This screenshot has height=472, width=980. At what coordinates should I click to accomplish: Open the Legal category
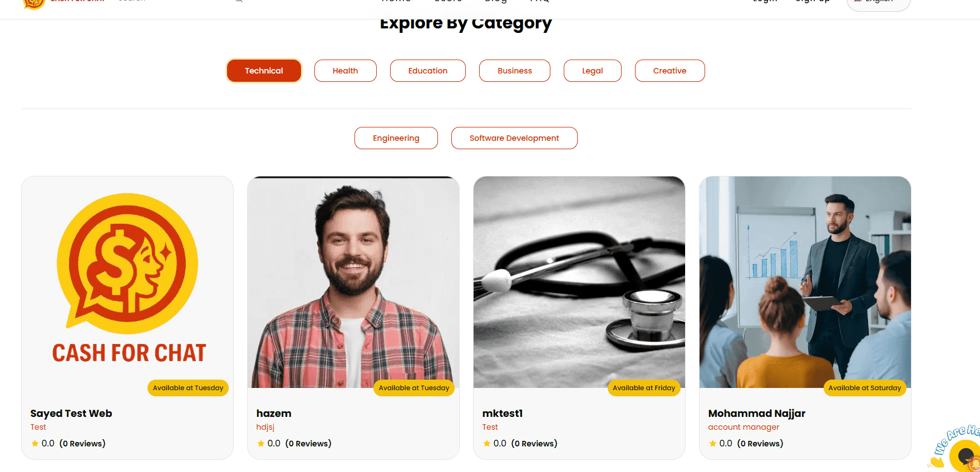[592, 71]
